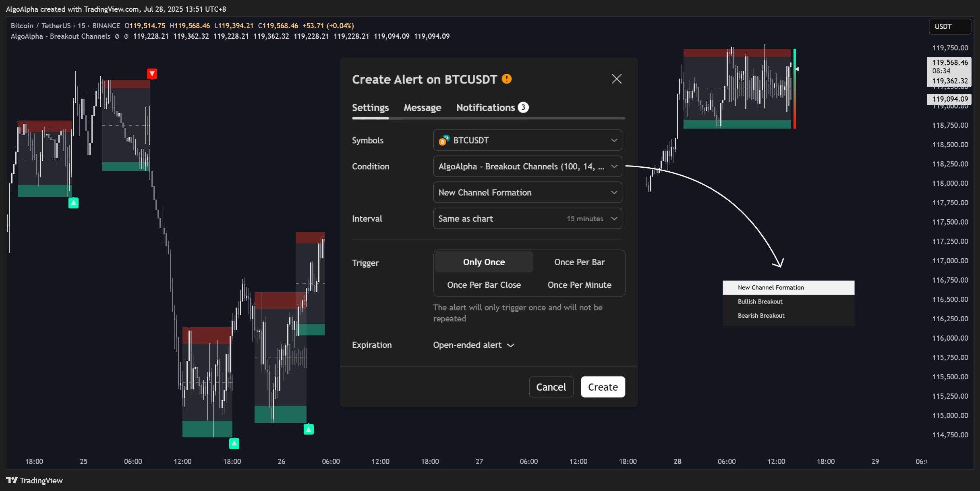Screen dimensions: 980x491
Task: Click the Bitcoin / TetherUS chart title
Action: coord(65,26)
